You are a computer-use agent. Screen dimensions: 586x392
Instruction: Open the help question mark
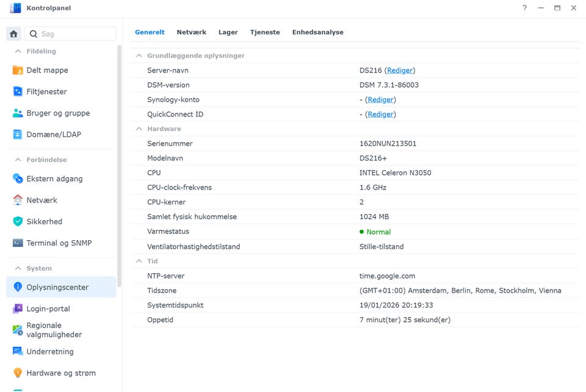[525, 8]
